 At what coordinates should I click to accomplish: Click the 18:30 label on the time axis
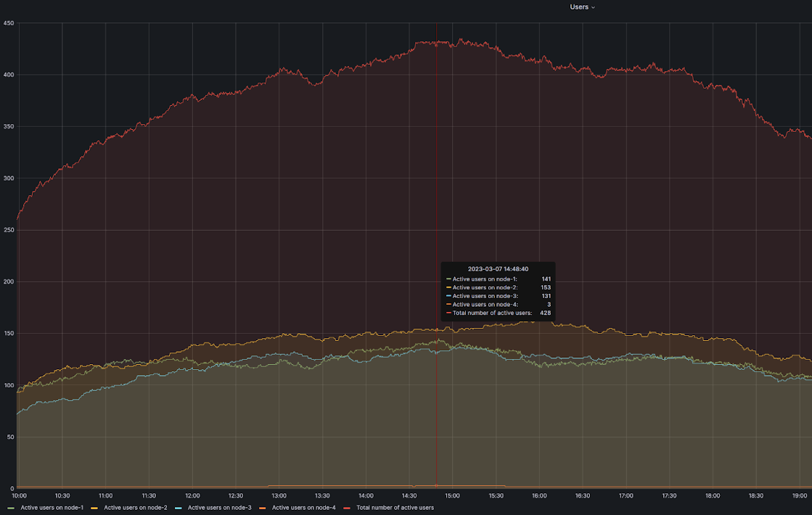[x=756, y=496]
